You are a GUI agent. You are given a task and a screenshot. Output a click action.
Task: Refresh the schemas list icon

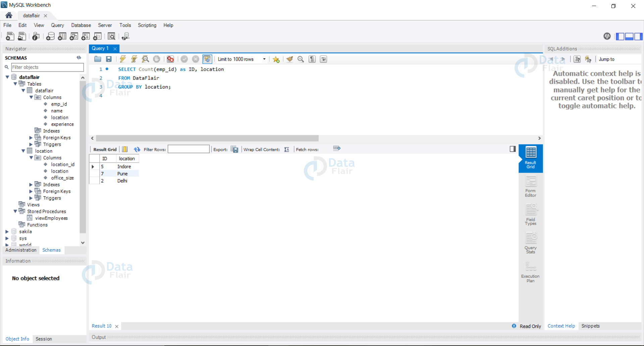pos(79,58)
